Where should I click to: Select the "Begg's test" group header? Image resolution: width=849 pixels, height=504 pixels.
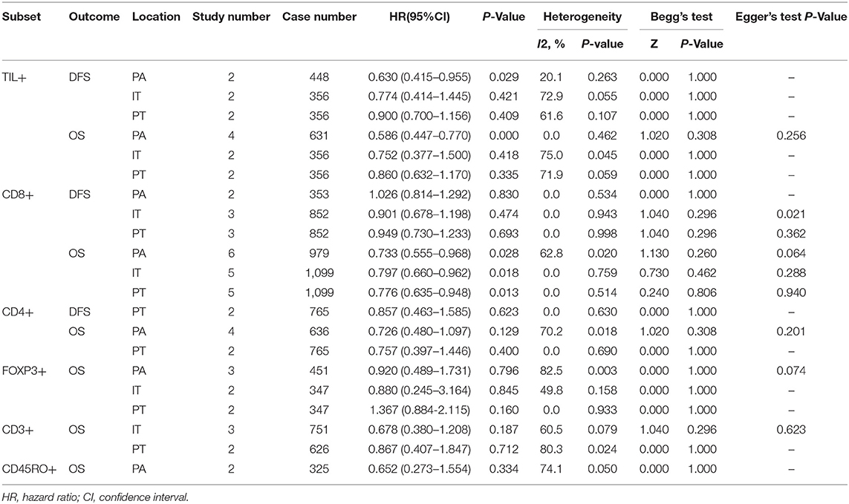[x=682, y=17]
